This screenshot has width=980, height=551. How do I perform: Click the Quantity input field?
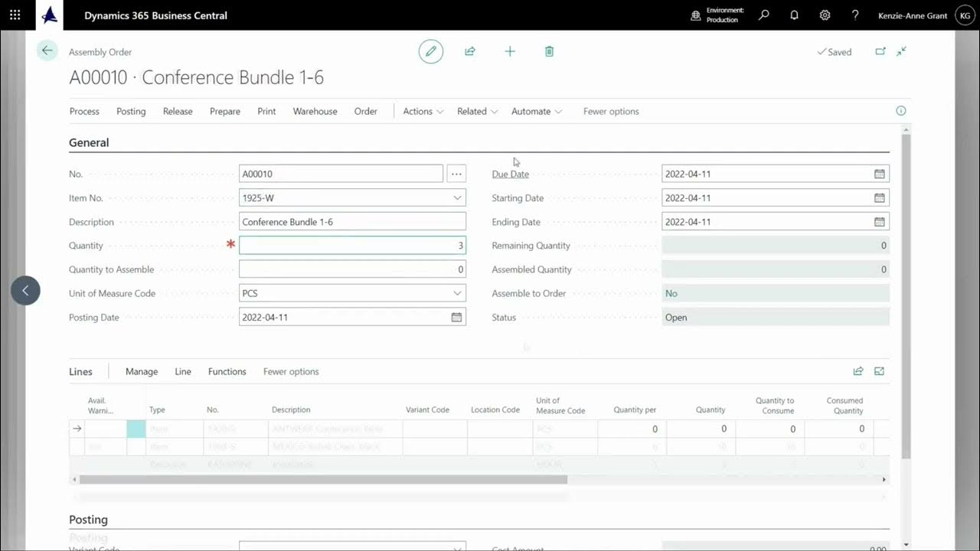[352, 246]
